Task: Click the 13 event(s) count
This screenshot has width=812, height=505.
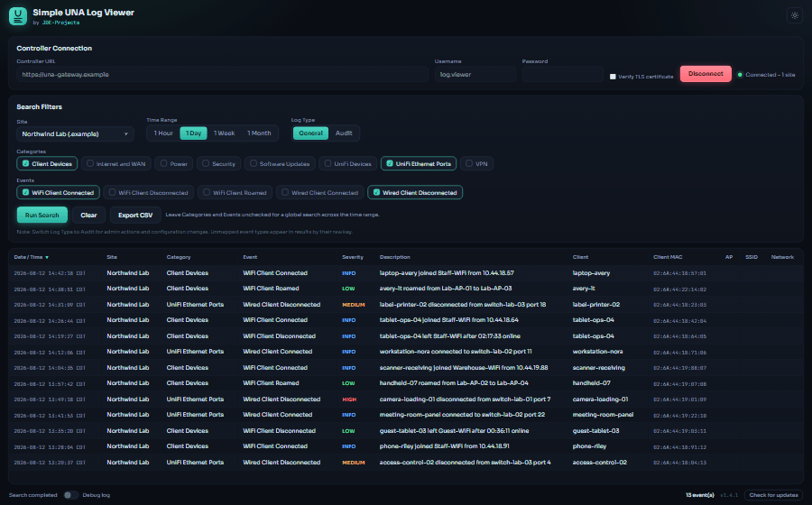Action: click(x=699, y=495)
